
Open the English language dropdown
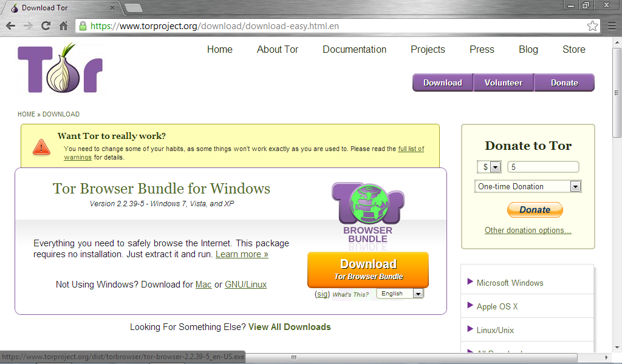[400, 293]
